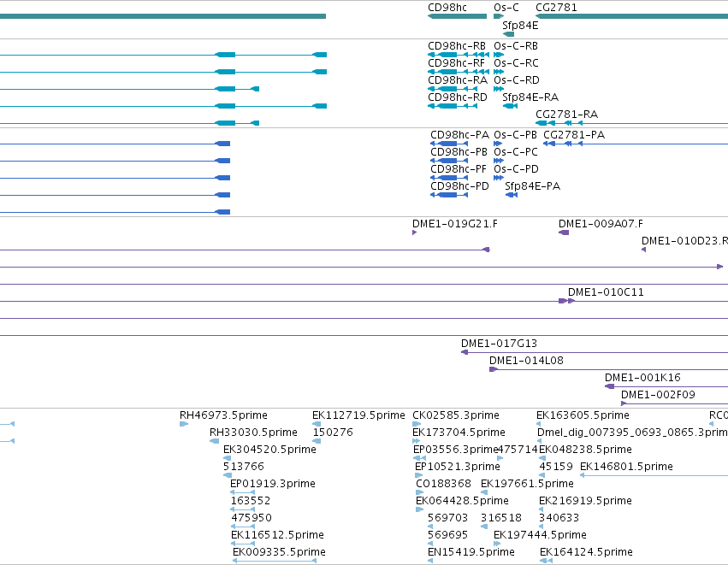Open the 163552 feature
Viewport: 728px width, 565px height.
pyautogui.click(x=251, y=502)
